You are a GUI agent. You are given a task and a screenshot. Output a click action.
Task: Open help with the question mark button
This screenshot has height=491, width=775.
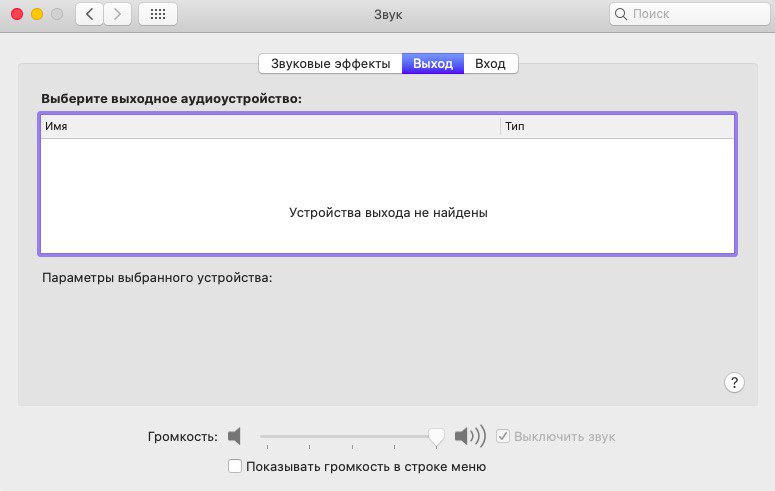pyautogui.click(x=734, y=382)
